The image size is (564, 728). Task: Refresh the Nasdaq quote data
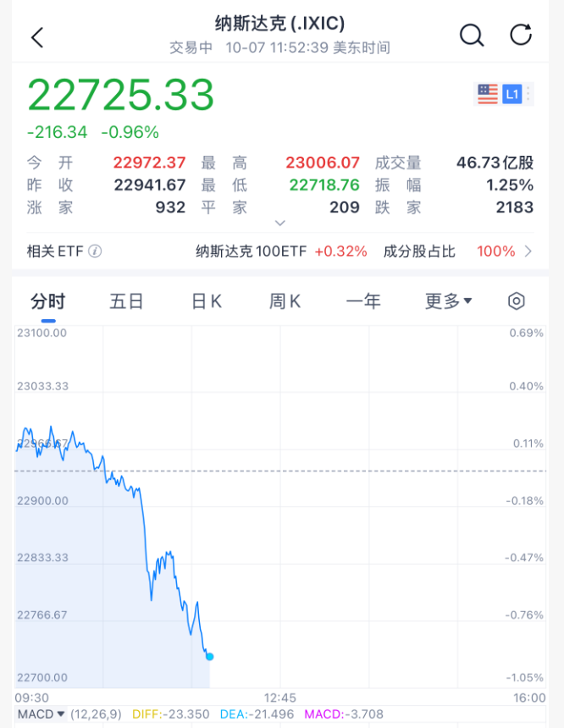[520, 36]
